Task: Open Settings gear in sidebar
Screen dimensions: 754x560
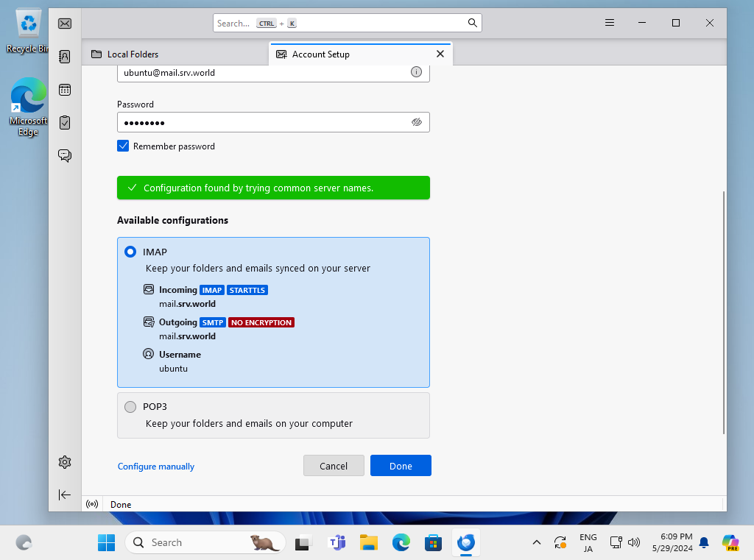Action: 65,462
